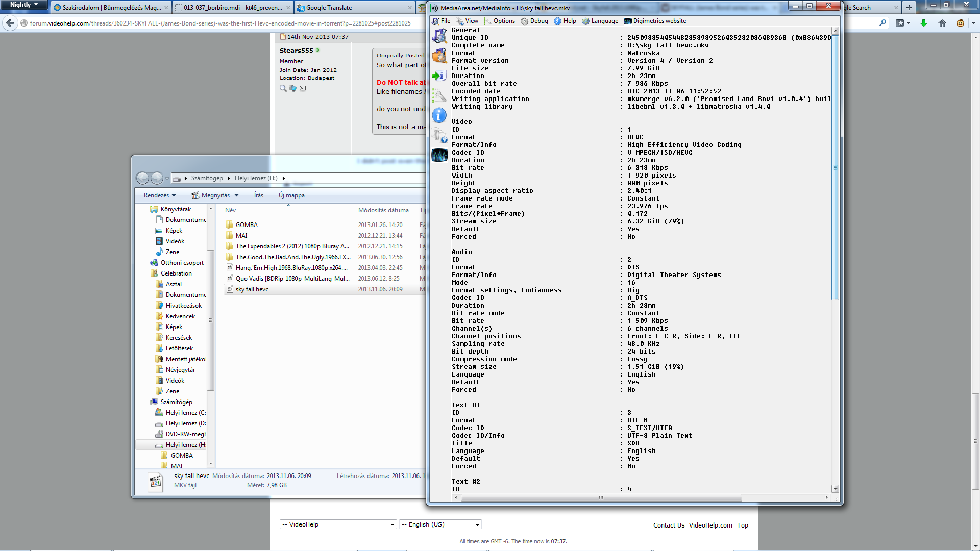This screenshot has width=980, height=551.
Task: Click the Firefox Home icon
Action: [x=942, y=23]
